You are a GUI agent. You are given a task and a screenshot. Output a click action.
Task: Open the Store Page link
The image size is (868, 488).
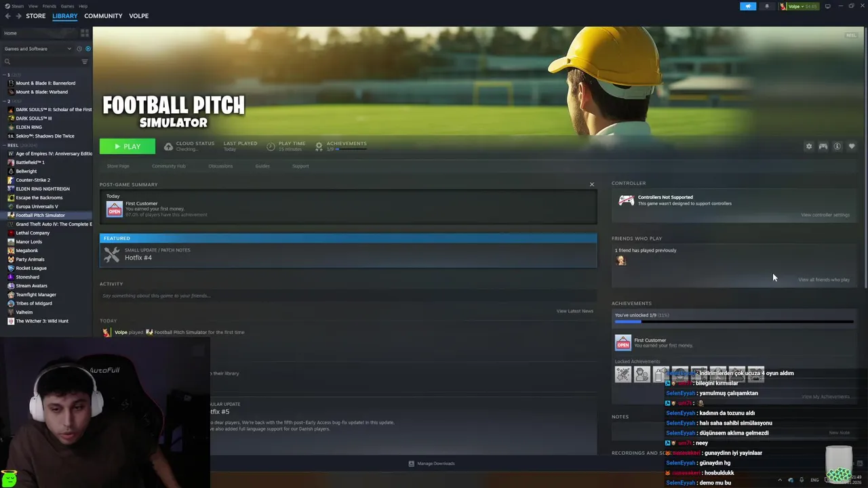pos(118,166)
